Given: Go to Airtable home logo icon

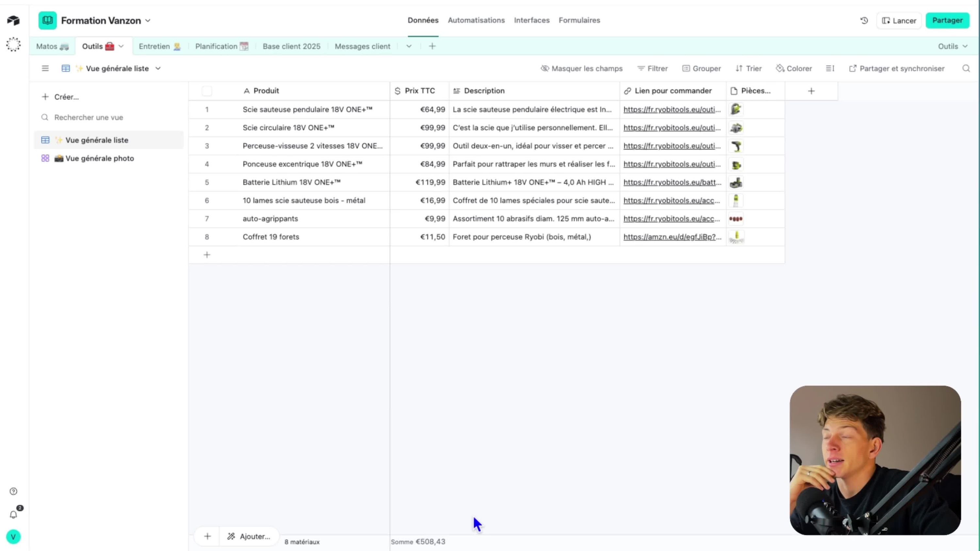Looking at the screenshot, I should click(x=13, y=21).
